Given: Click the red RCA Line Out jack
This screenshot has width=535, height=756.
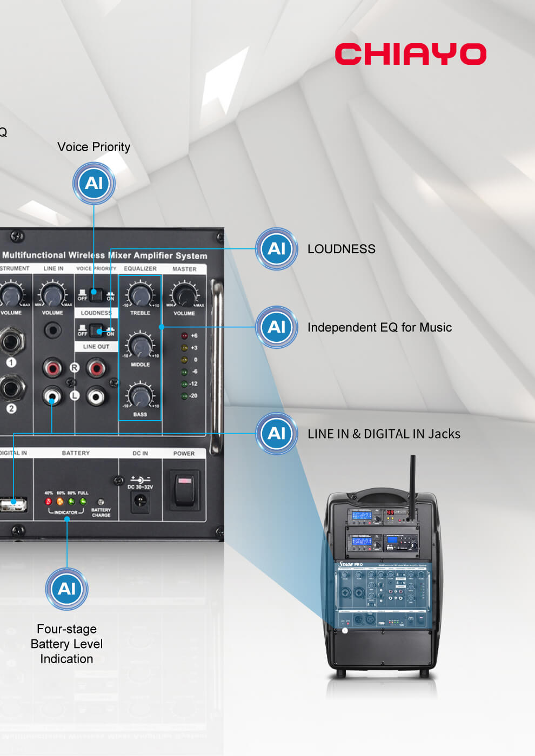Looking at the screenshot, I should (x=96, y=369).
